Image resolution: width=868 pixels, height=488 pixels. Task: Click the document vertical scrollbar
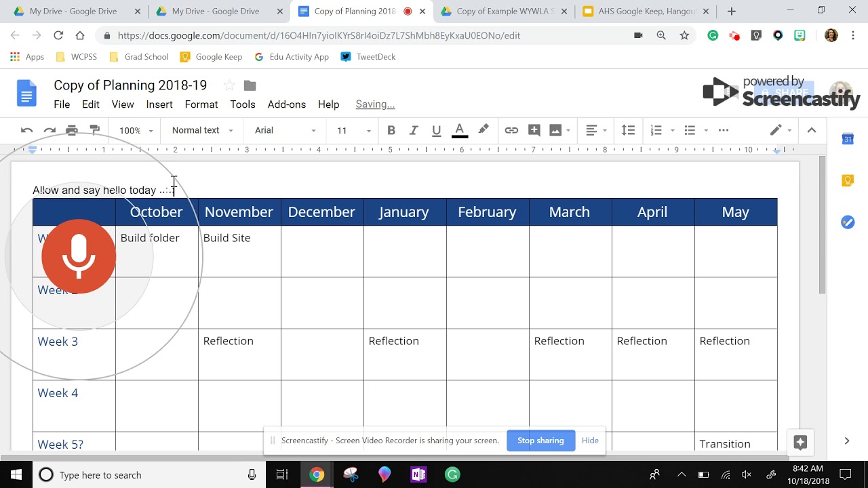click(823, 225)
